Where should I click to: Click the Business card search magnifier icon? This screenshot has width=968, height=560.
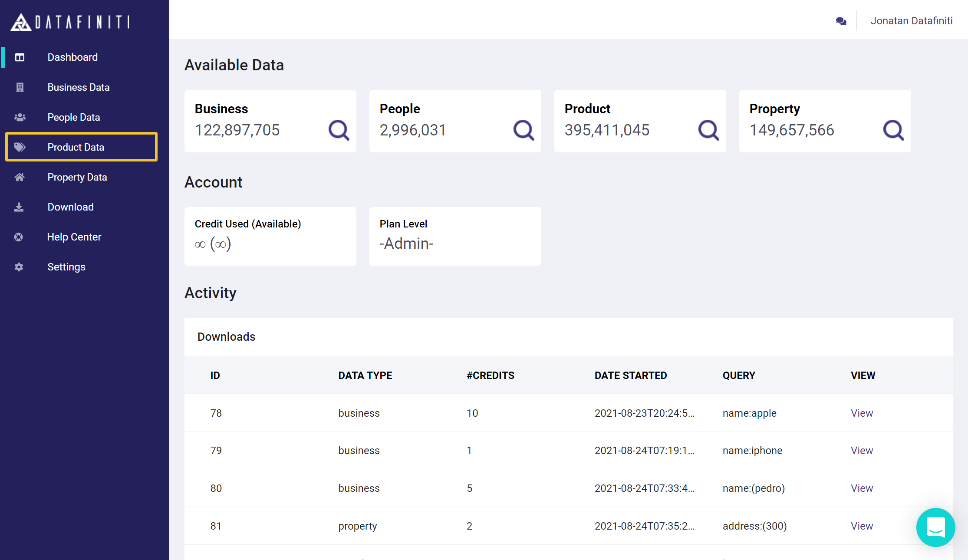(339, 130)
